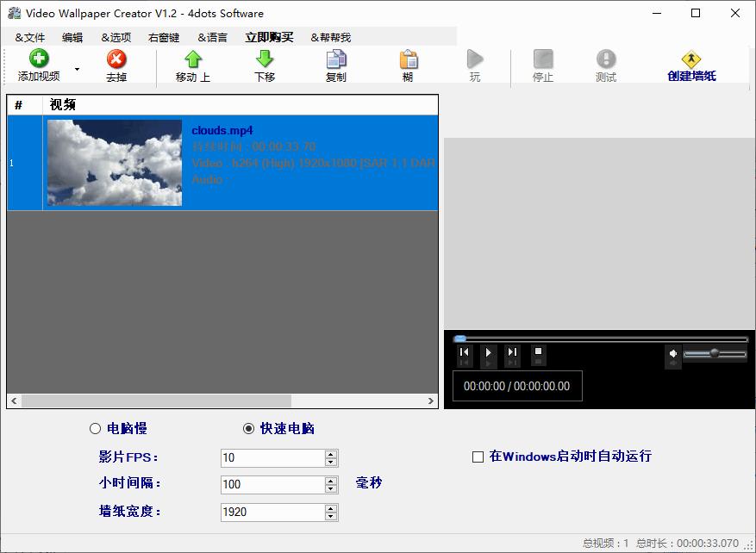The height and width of the screenshot is (553, 756).
Task: Open the Options (&选项) menu
Action: pos(116,37)
